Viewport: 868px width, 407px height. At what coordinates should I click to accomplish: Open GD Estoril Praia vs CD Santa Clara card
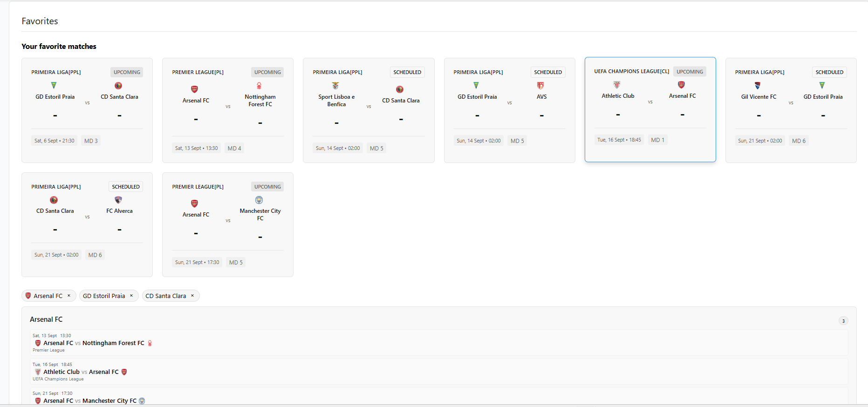(87, 110)
